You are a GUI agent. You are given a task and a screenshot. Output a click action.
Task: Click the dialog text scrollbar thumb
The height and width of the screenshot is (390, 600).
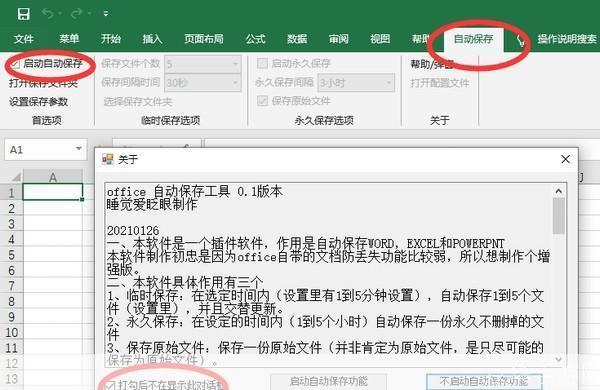[559, 215]
